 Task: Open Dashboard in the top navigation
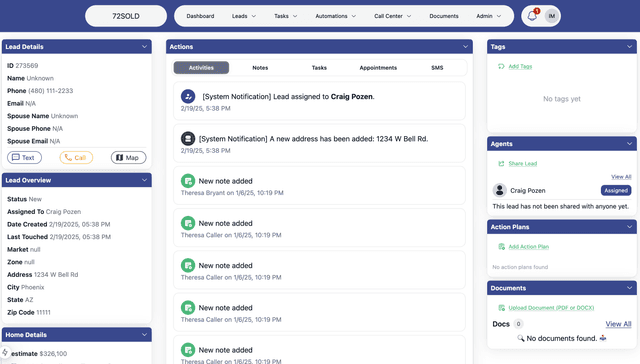coord(200,16)
